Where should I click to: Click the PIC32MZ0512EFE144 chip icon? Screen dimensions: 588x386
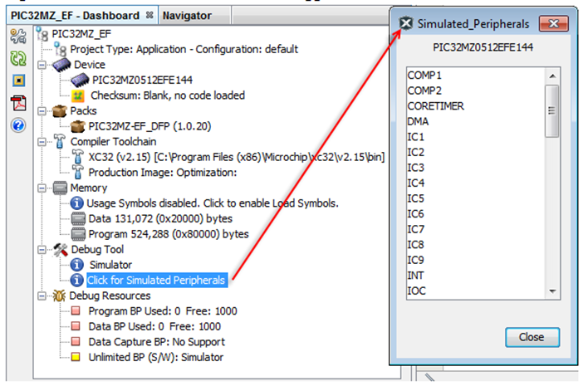pos(80,81)
